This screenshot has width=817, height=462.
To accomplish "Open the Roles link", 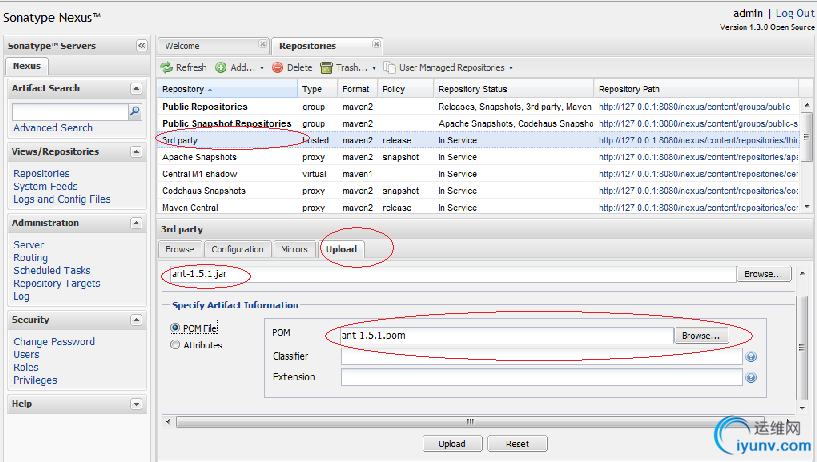I will click(x=26, y=368).
